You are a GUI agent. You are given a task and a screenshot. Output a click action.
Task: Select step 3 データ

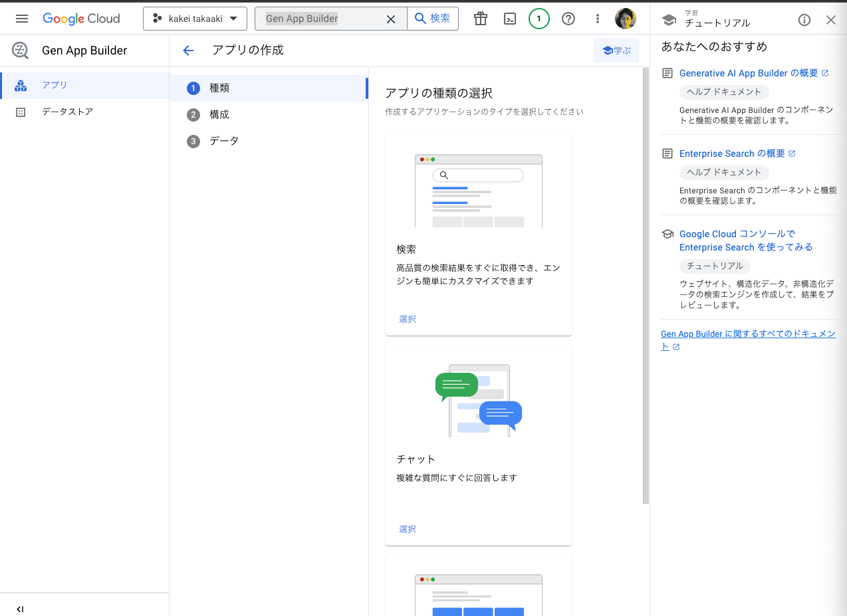[269, 141]
